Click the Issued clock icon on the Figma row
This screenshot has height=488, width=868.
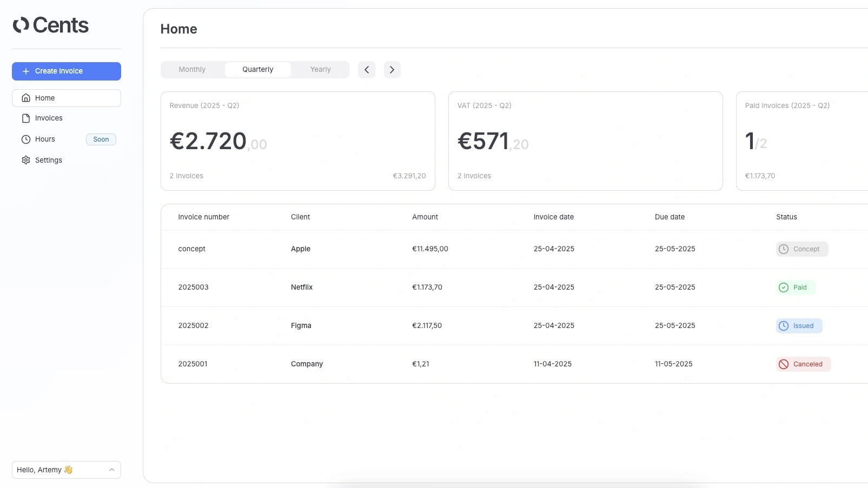tap(784, 325)
